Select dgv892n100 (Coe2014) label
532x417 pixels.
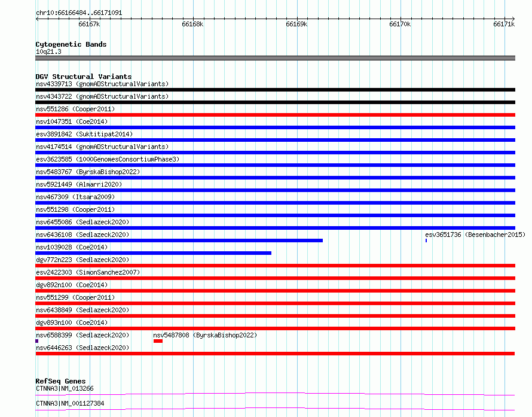pos(72,285)
